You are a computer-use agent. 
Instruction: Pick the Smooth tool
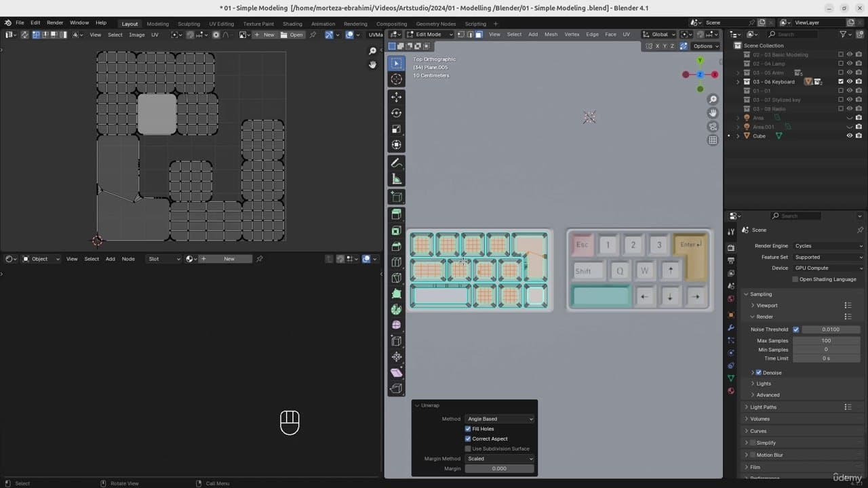point(397,325)
